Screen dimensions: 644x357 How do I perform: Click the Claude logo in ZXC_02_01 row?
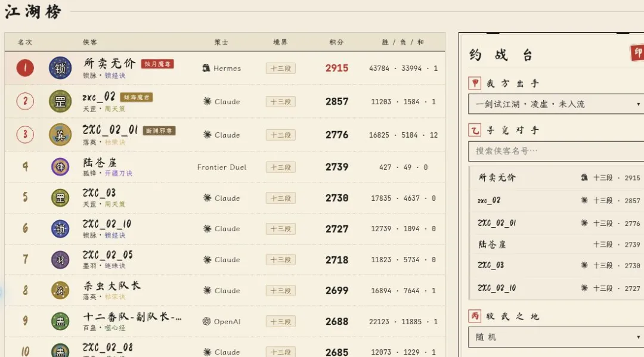pyautogui.click(x=208, y=135)
